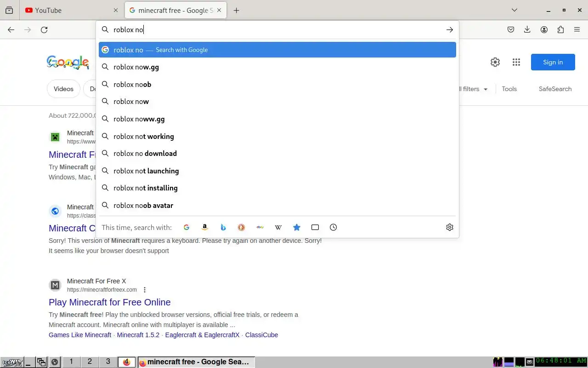The height and width of the screenshot is (368, 588).
Task: Click the Firefox View icon in tab bar
Action: point(9,10)
